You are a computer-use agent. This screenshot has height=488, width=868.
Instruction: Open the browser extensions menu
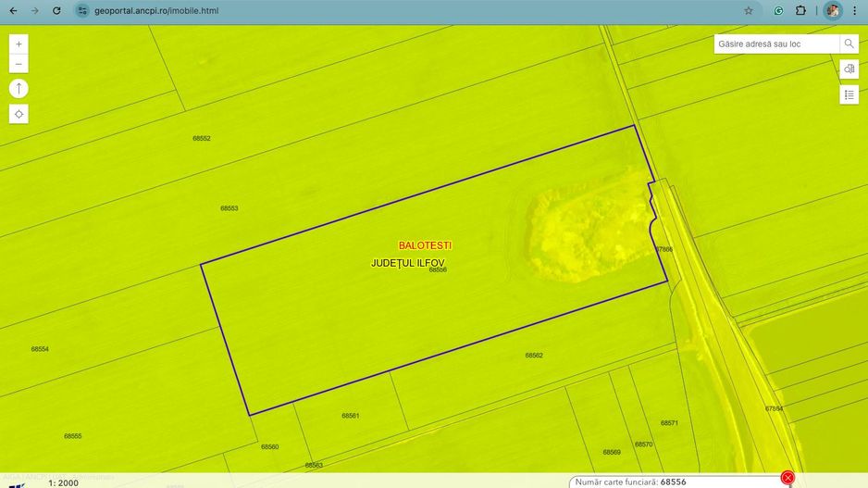pos(801,11)
